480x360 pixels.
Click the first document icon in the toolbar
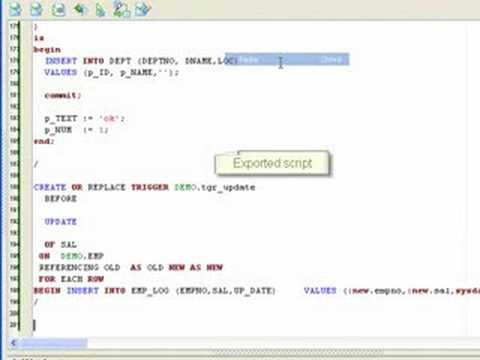(x=15, y=9)
